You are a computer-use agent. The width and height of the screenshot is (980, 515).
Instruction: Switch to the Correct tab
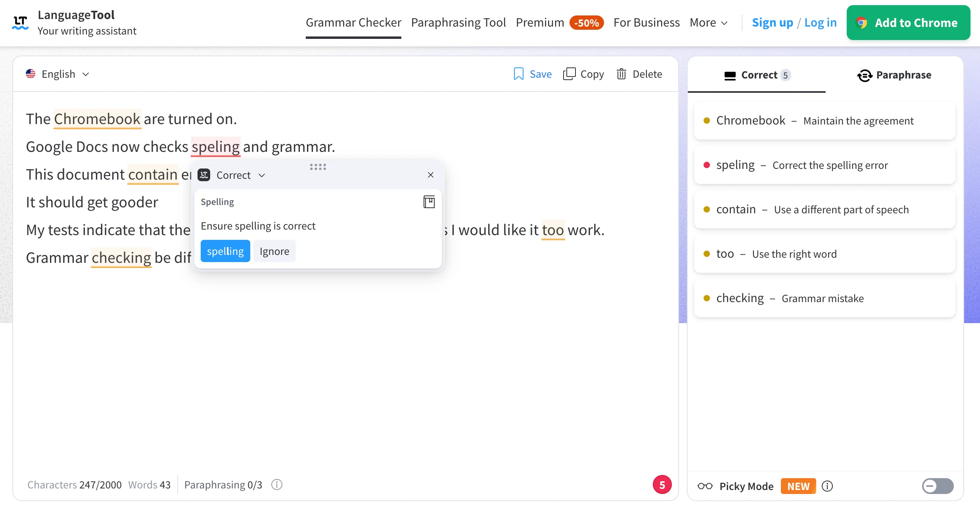click(757, 75)
